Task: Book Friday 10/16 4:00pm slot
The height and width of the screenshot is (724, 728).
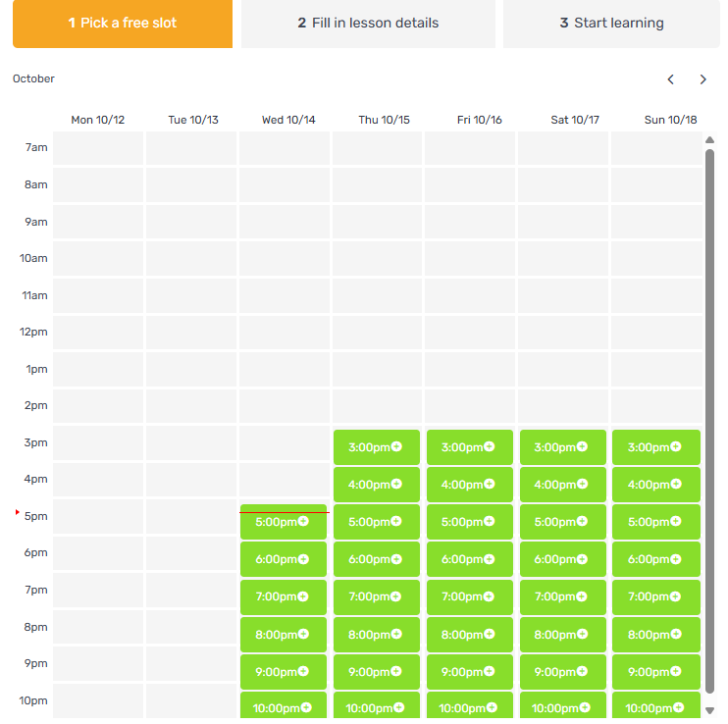Action: pyautogui.click(x=470, y=485)
